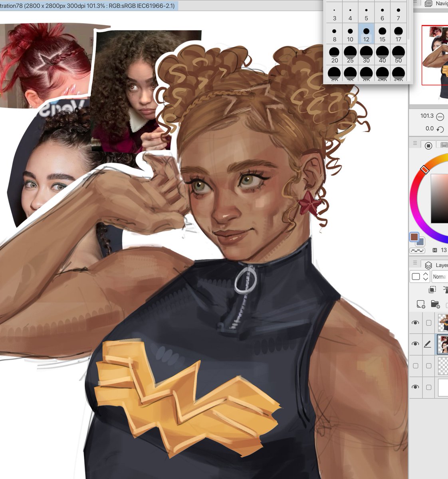
Task: Hide the bottom paper layer
Action: tap(415, 387)
